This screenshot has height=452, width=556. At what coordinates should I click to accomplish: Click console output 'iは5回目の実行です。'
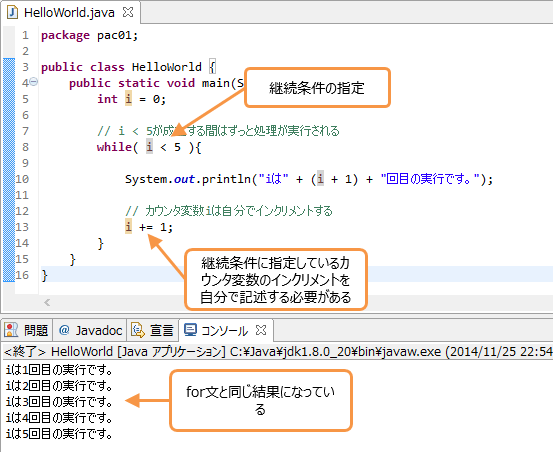(x=59, y=434)
